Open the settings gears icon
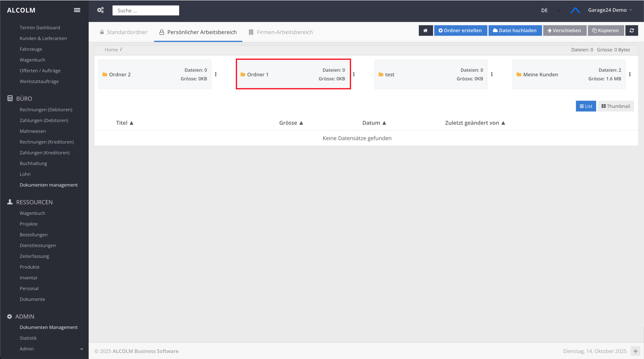 tap(101, 10)
